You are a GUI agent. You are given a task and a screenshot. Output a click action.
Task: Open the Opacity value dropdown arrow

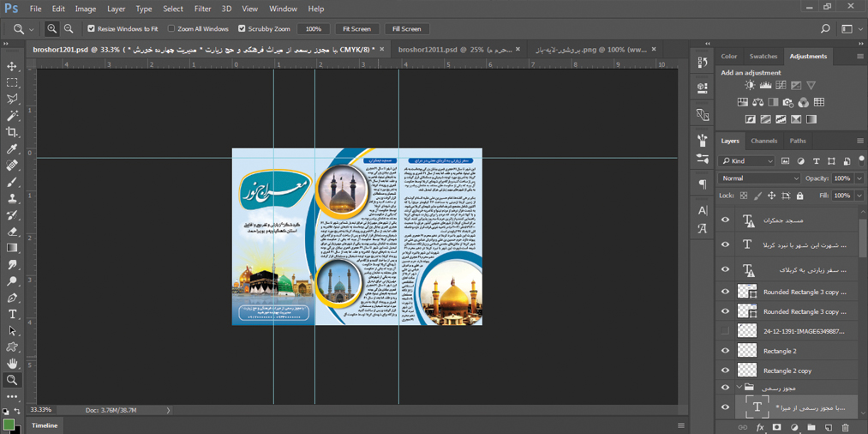pyautogui.click(x=859, y=178)
